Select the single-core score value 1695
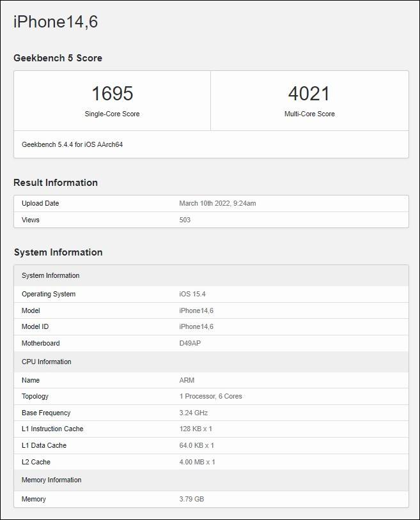The image size is (420, 520). click(112, 93)
